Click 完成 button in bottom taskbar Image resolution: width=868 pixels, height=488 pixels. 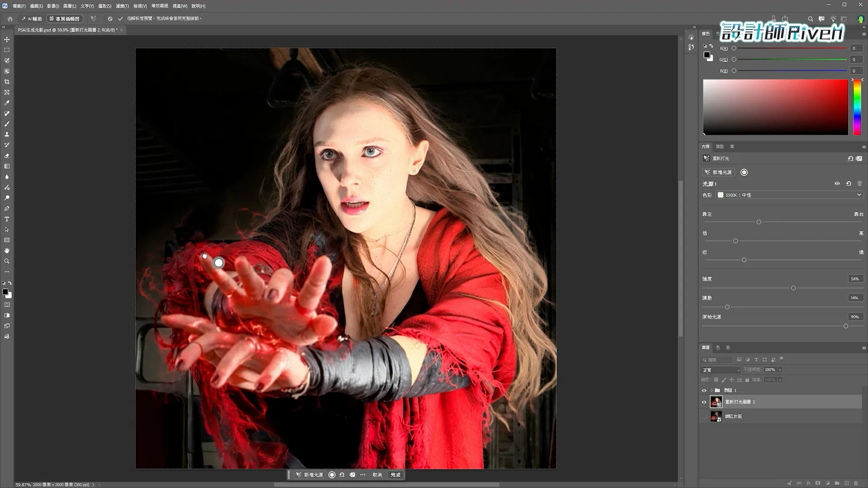pyautogui.click(x=396, y=475)
